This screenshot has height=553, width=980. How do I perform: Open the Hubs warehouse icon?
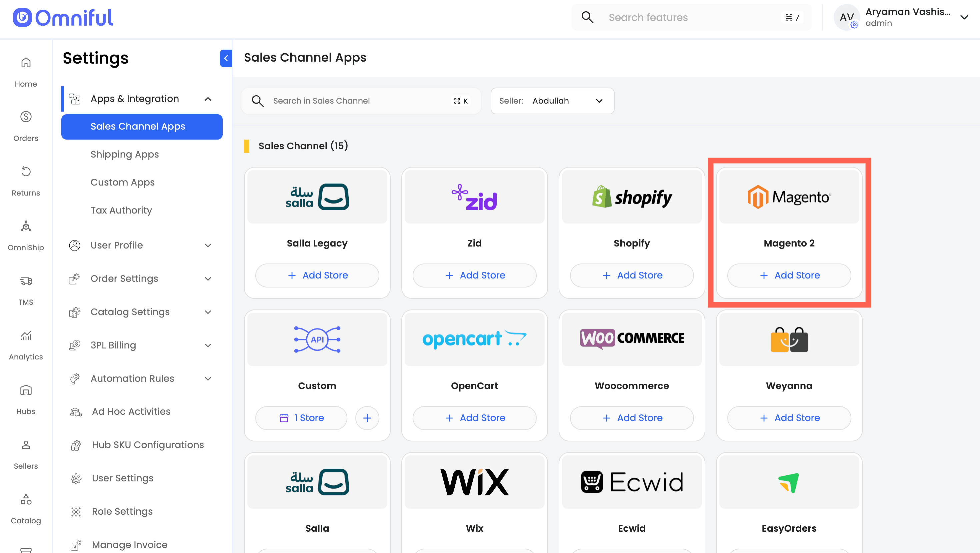coord(25,390)
